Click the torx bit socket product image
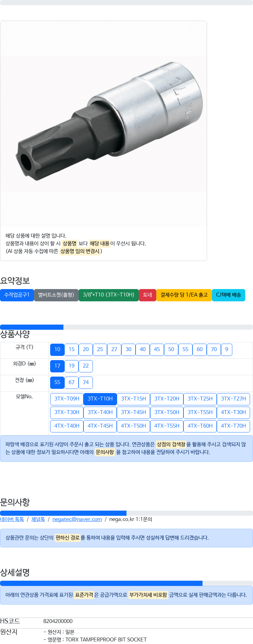Screen dimensions: 253x644 point(104,124)
